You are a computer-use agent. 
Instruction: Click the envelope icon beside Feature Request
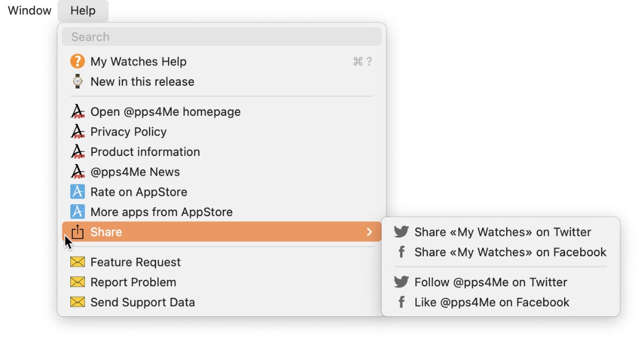78,262
